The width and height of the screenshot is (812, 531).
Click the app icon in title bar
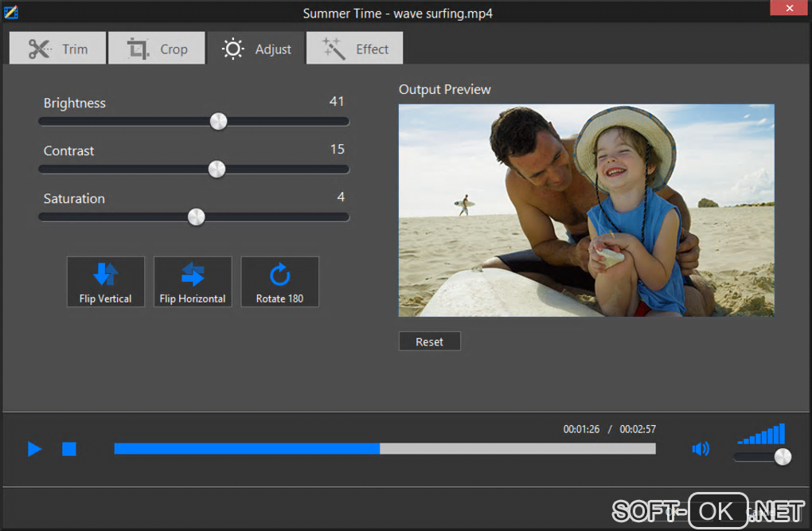[11, 13]
